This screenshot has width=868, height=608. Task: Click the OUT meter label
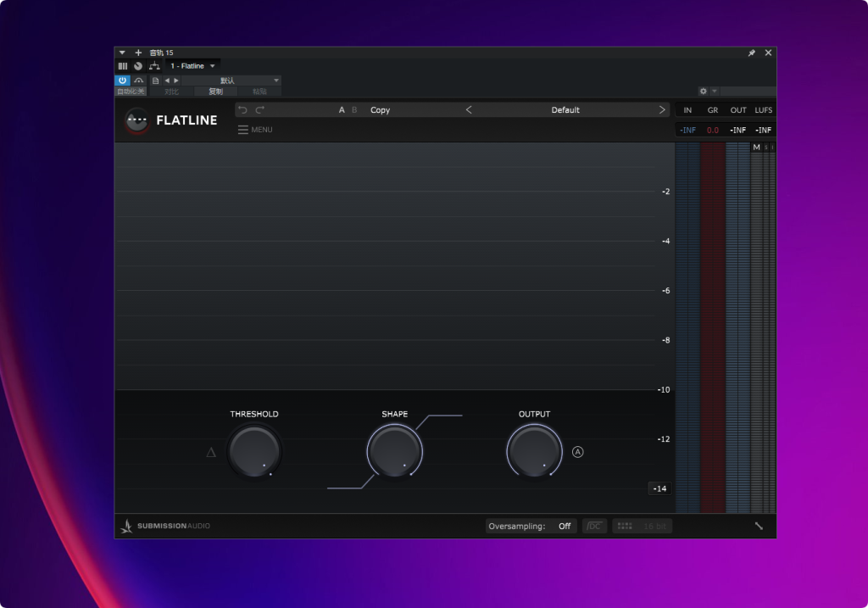point(738,110)
